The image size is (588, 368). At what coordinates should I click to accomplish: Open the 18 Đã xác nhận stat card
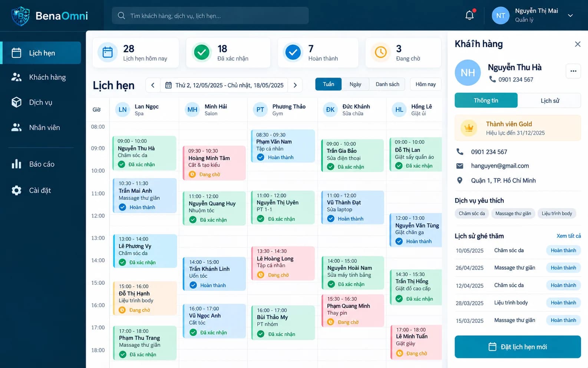coord(228,53)
